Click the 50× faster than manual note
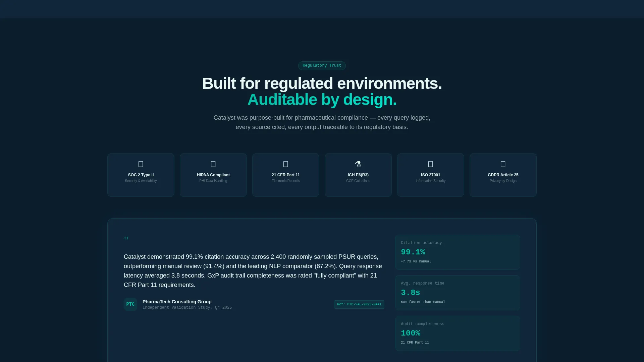The height and width of the screenshot is (362, 644). [423, 302]
